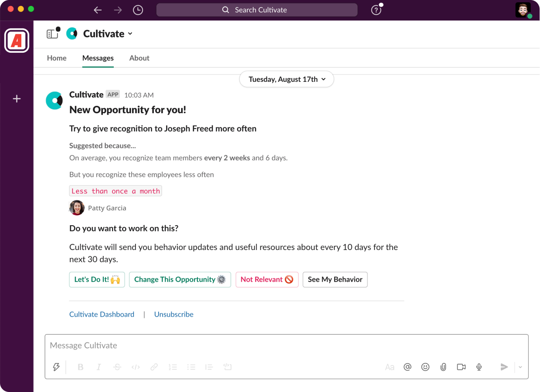The width and height of the screenshot is (540, 392).
Task: Record an audio clip with the microphone icon
Action: [x=479, y=367]
